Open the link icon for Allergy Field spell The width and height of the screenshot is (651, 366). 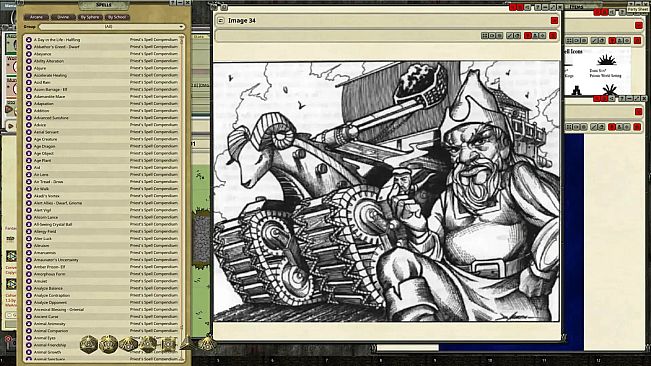pyautogui.click(x=29, y=231)
